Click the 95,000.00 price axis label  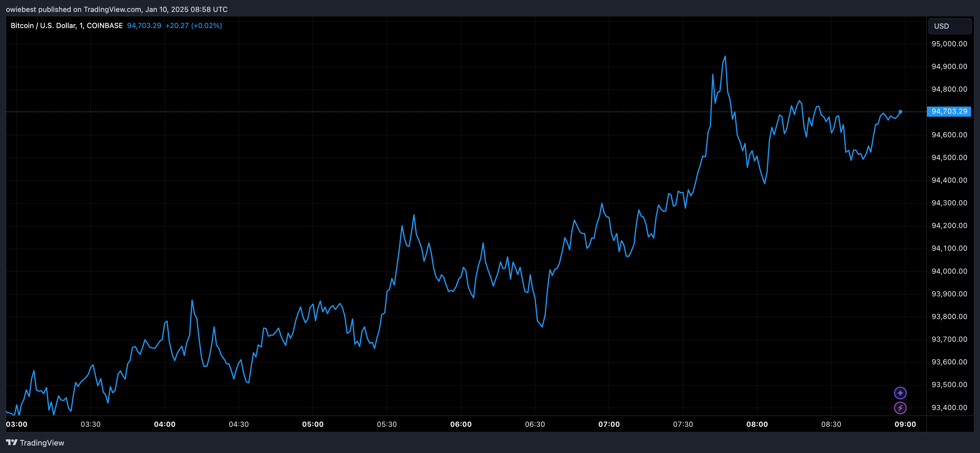pos(949,44)
